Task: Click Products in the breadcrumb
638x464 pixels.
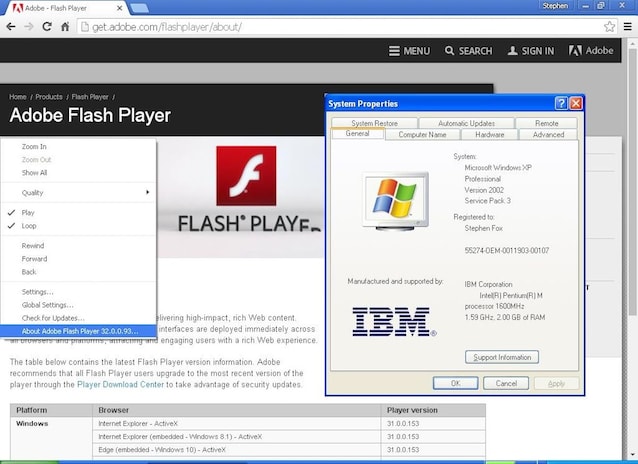Action: pyautogui.click(x=49, y=97)
